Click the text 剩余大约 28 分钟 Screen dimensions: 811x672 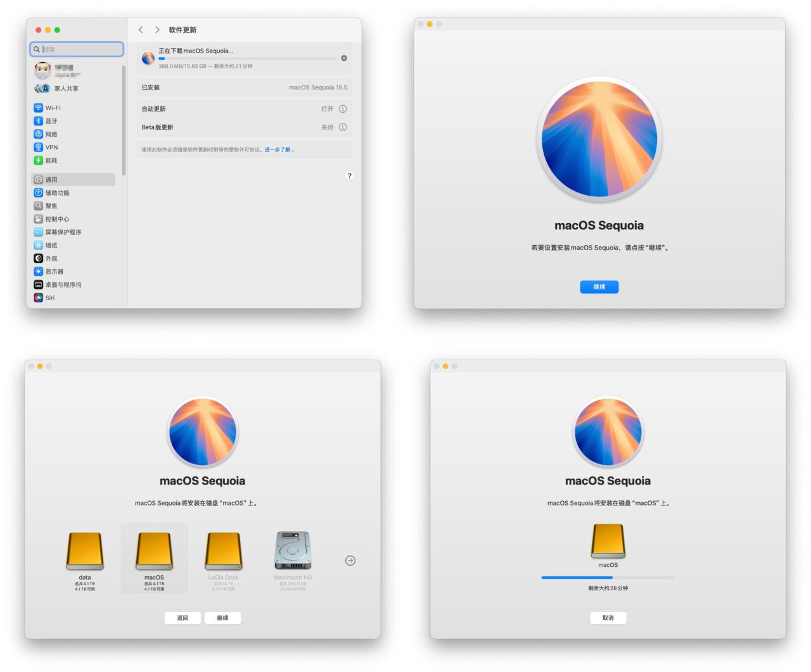tap(608, 588)
